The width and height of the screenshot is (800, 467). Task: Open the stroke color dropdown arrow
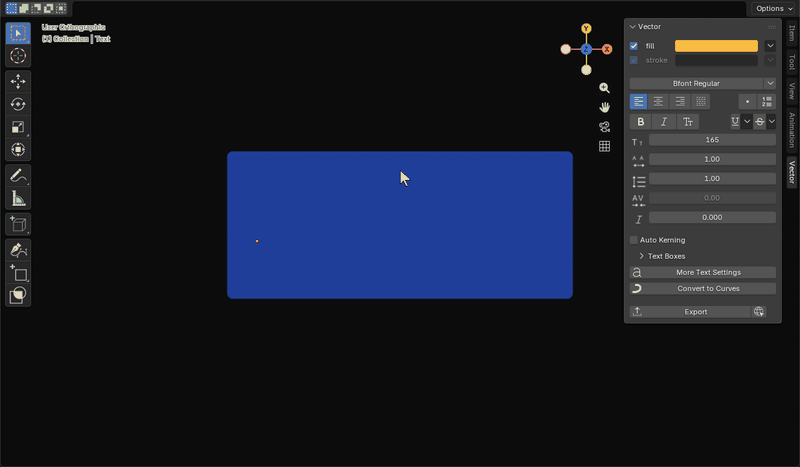(770, 60)
